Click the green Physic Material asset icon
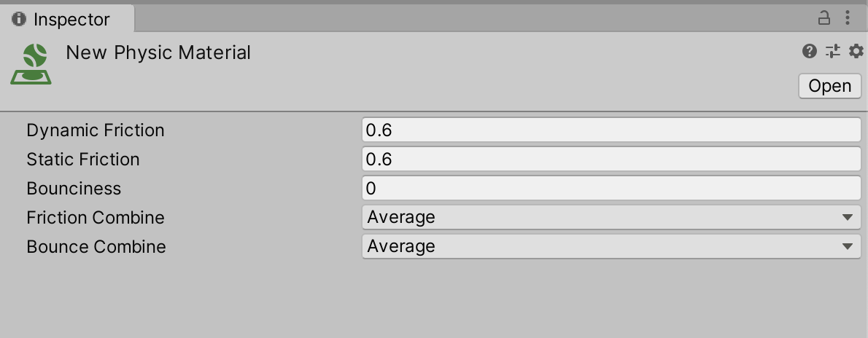This screenshot has height=338, width=868. (x=31, y=64)
